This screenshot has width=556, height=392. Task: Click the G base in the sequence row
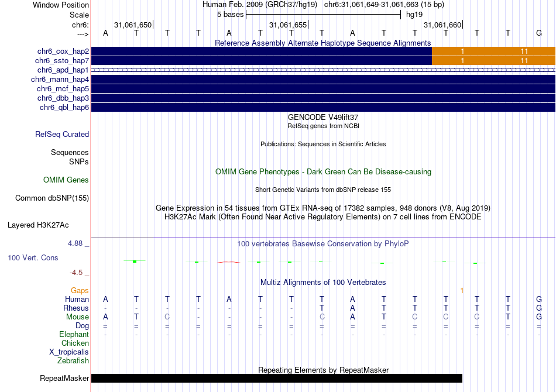pos(539,33)
